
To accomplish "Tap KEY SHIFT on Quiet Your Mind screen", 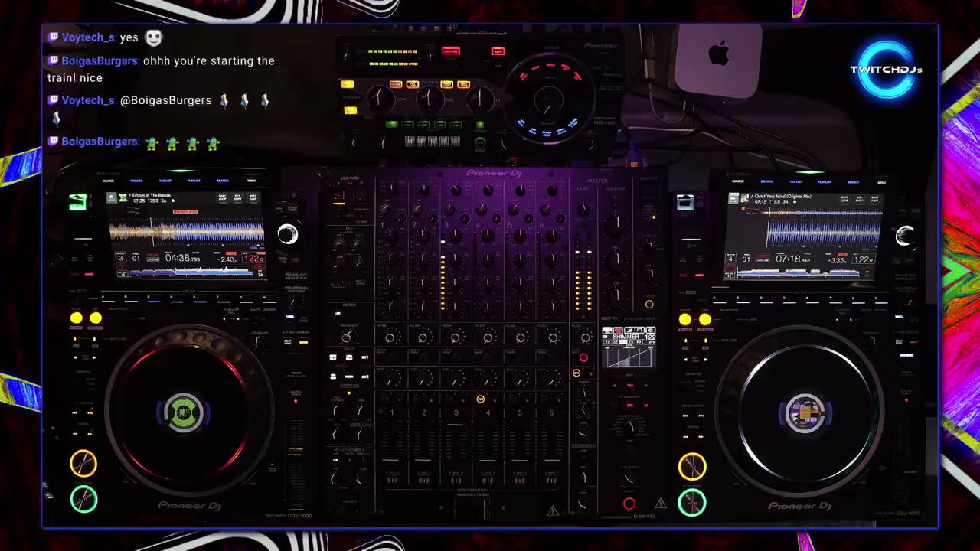I will pyautogui.click(x=861, y=199).
